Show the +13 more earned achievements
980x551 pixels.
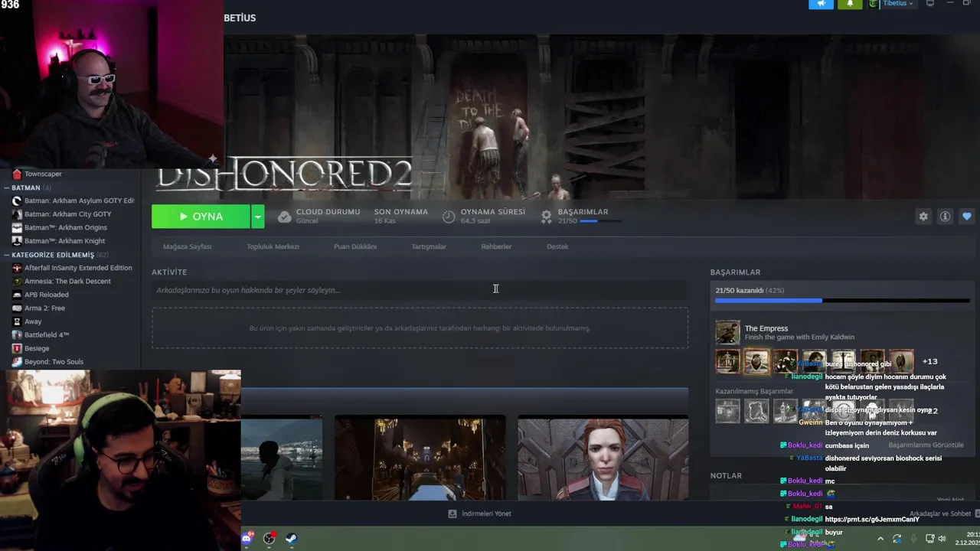[x=929, y=361]
